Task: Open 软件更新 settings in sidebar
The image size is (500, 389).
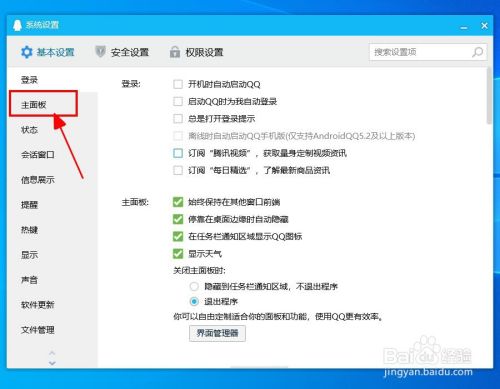Action: (38, 305)
